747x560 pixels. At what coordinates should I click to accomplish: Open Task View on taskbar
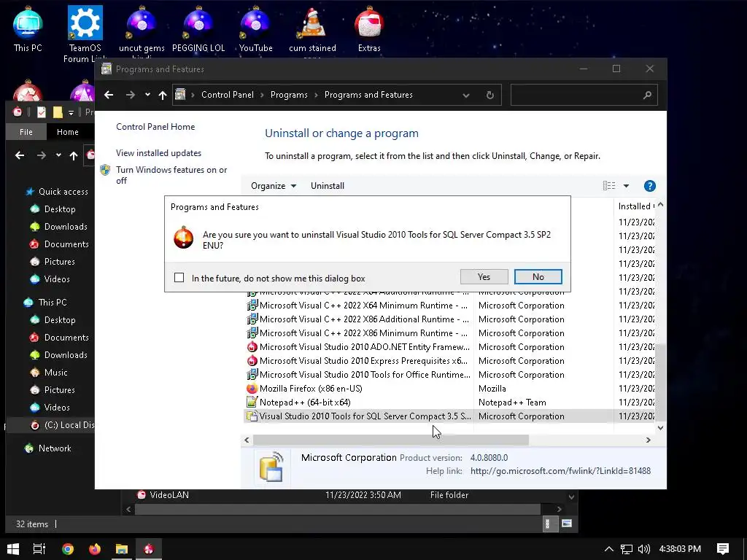coord(39,548)
